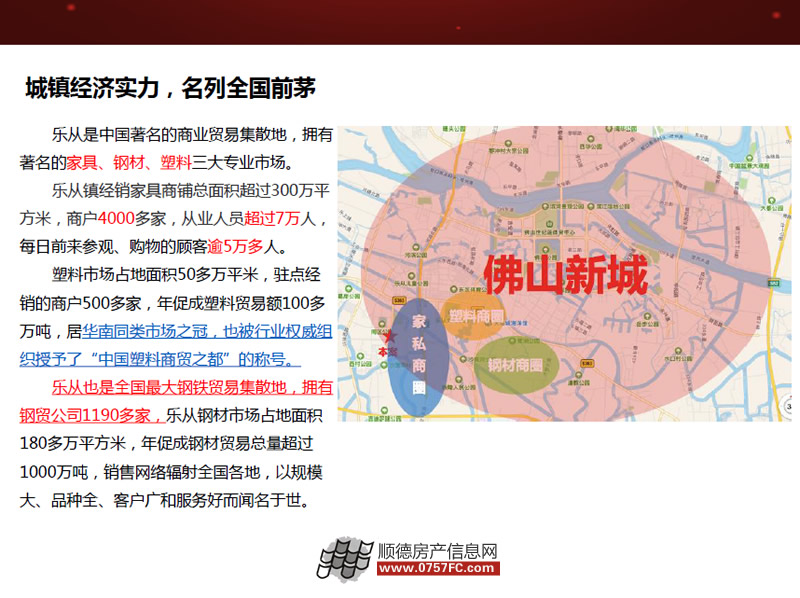Click the line 乐从是中国著名的商业贸易集散地
Image resolution: width=800 pixels, height=598 pixels.
click(169, 135)
